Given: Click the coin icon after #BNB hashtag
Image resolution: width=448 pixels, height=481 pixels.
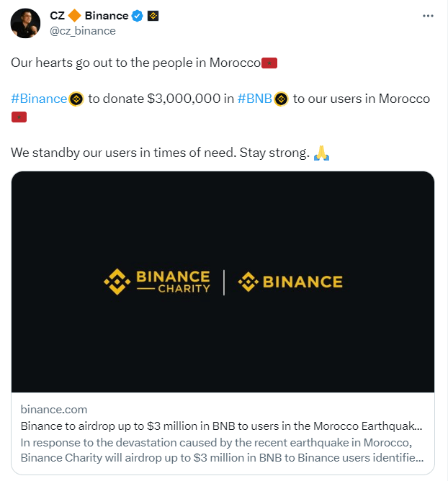Looking at the screenshot, I should tap(281, 99).
